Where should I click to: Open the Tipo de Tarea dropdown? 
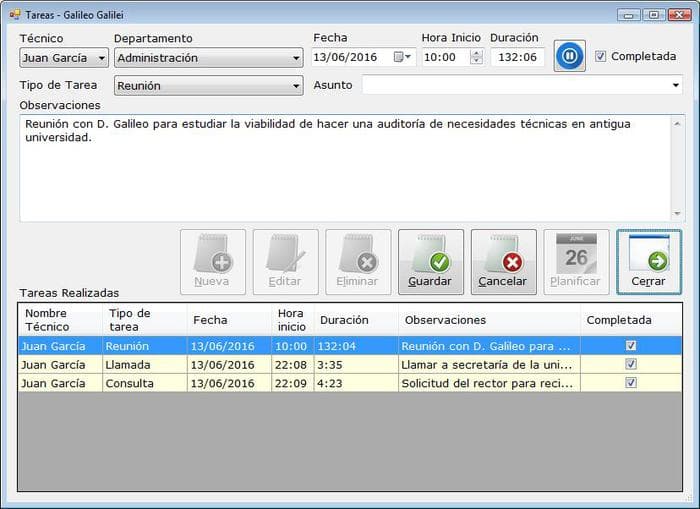(208, 86)
